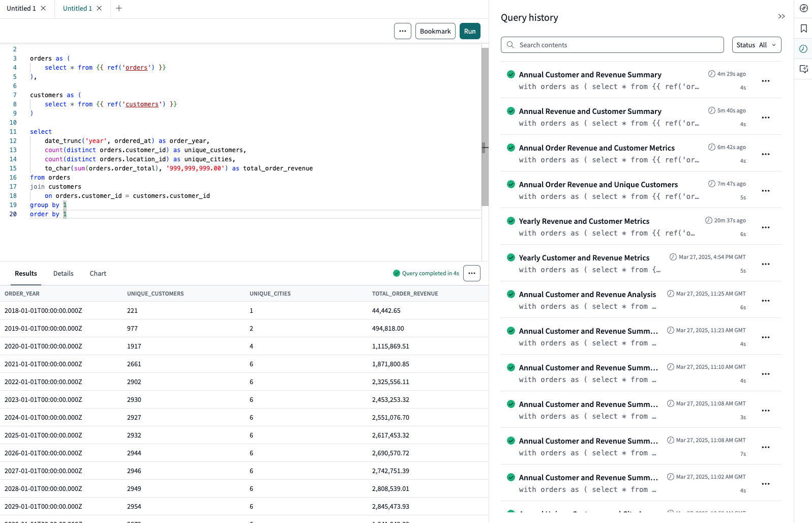Switch to the Chart tab
The height and width of the screenshot is (523, 812).
click(x=98, y=273)
